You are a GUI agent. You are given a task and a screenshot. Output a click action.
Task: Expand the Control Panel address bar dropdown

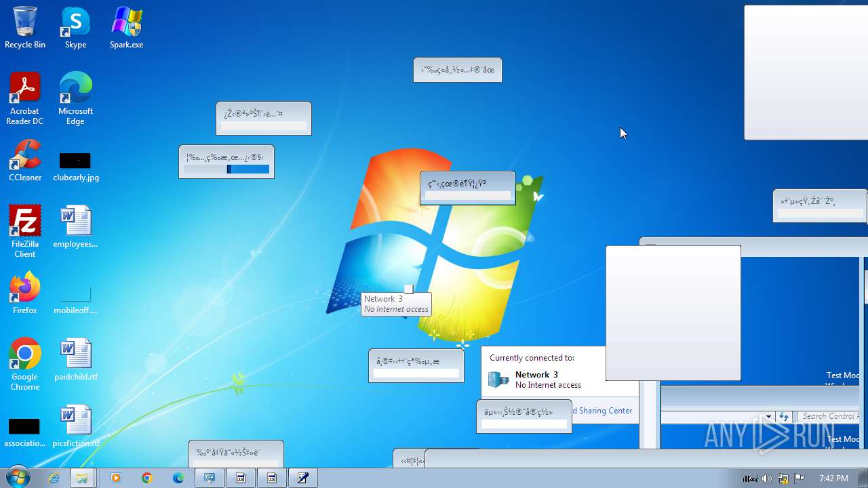768,417
